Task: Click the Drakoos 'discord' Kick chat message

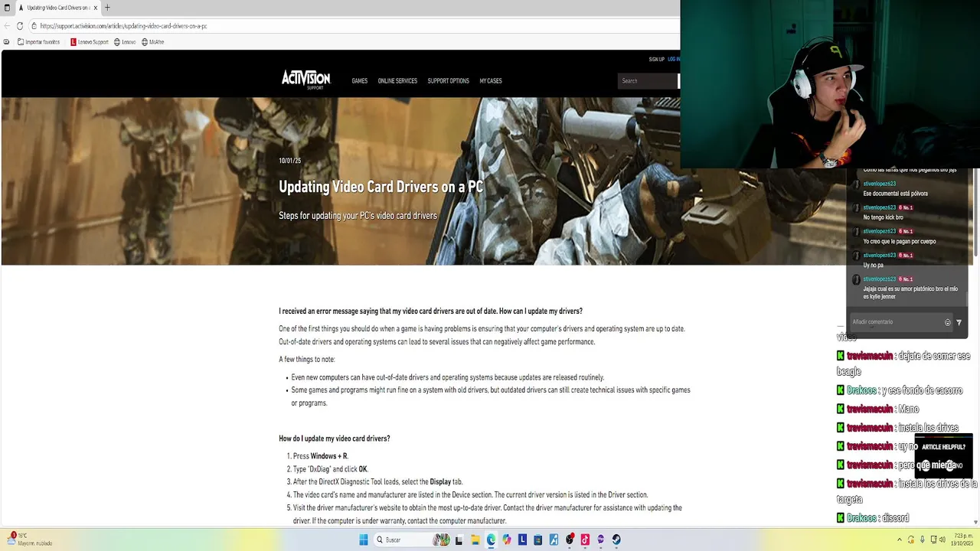Action: (x=873, y=518)
